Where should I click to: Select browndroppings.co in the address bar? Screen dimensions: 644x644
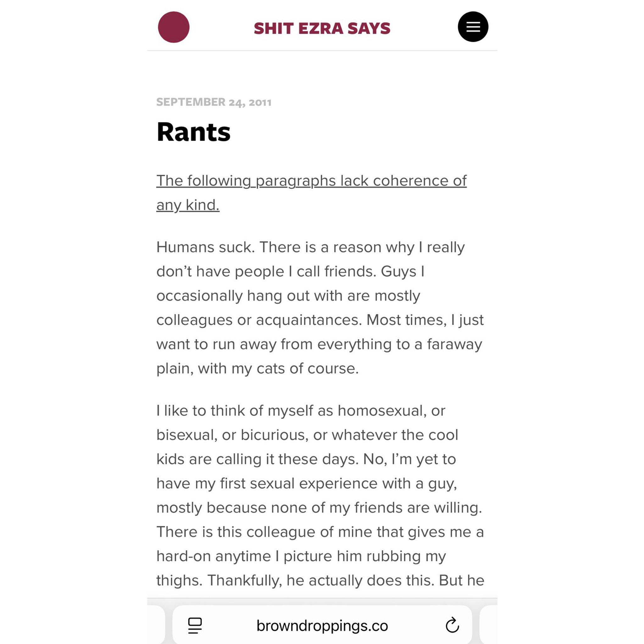pos(322,625)
